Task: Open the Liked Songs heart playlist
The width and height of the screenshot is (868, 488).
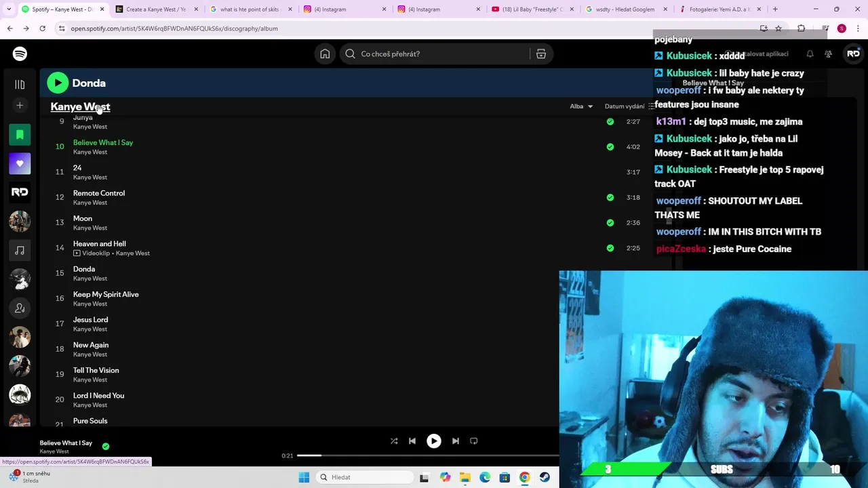Action: point(20,163)
